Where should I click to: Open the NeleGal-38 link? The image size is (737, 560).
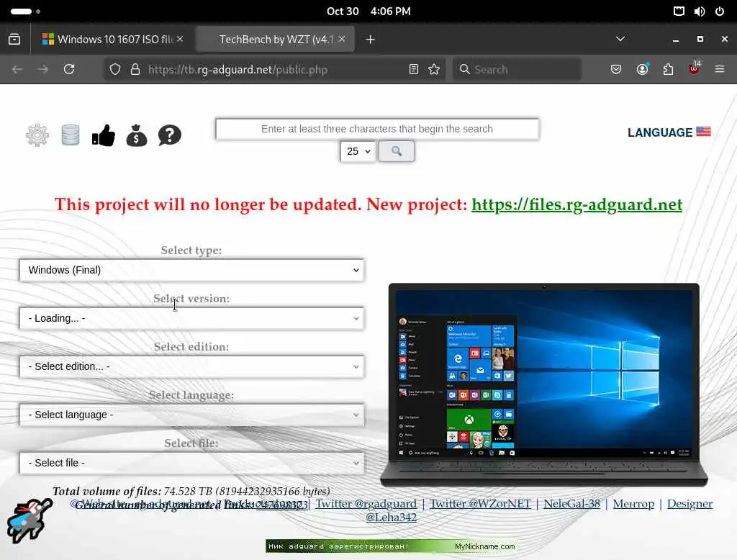[x=571, y=504]
